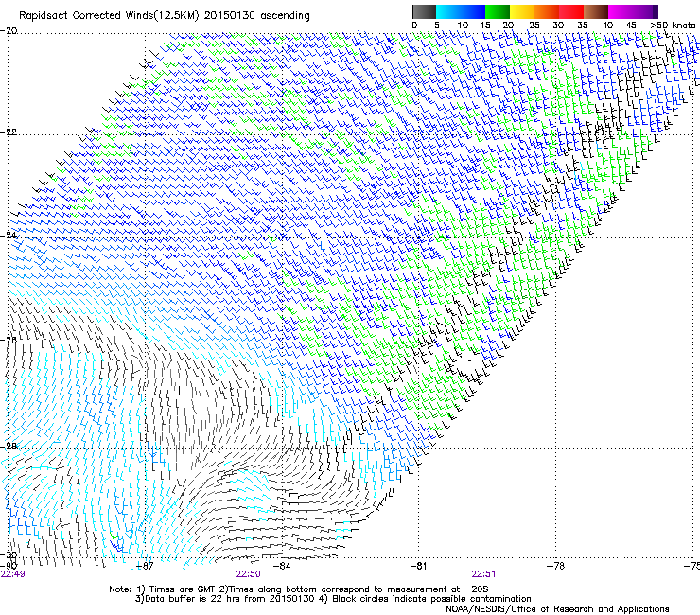This screenshot has height=615, width=700.
Task: Click the purple time label '22:50'
Action: tap(248, 574)
